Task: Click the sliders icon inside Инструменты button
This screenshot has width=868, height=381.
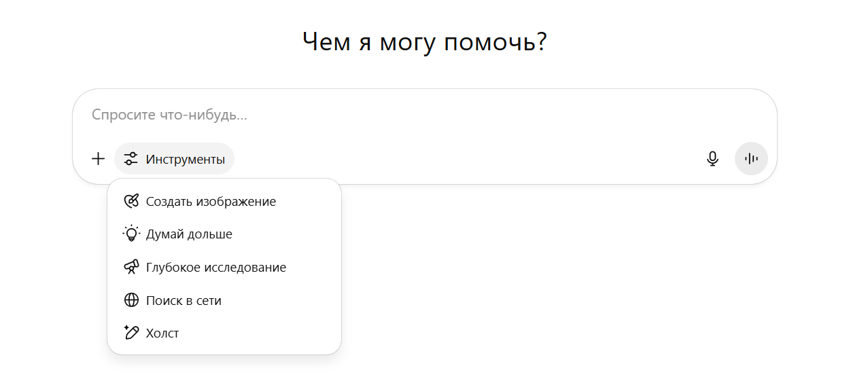Action: click(131, 159)
